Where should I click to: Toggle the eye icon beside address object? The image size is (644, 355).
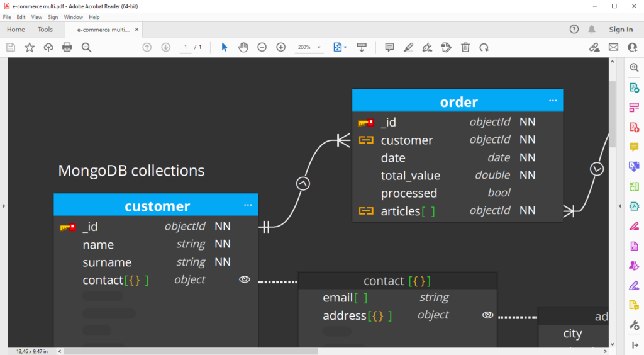[487, 315]
